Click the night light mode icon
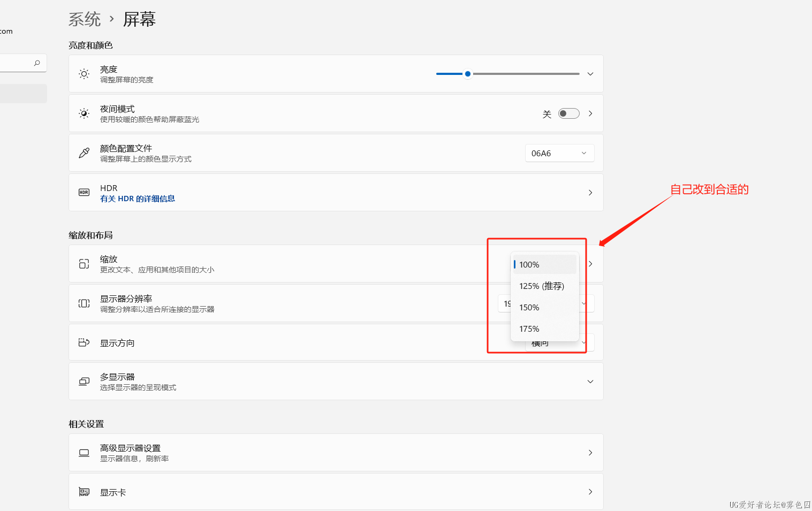Screen dimensions: 812x511 coord(84,113)
